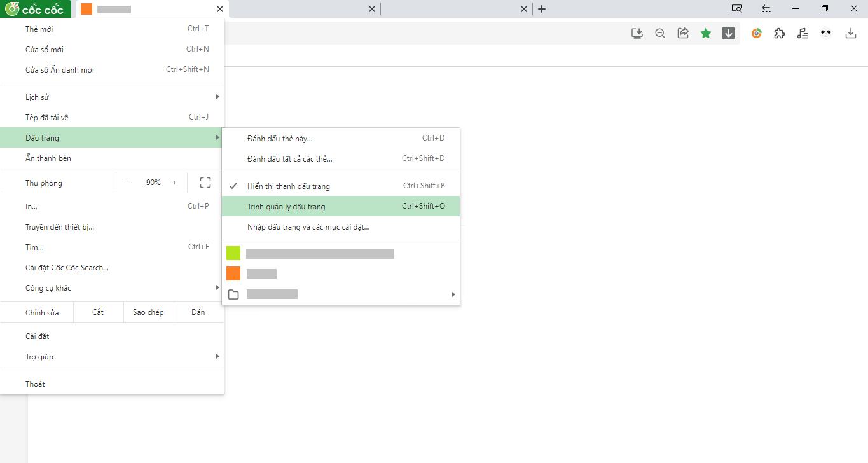Open the Downloads tray icon
The width and height of the screenshot is (868, 463).
pos(851,33)
